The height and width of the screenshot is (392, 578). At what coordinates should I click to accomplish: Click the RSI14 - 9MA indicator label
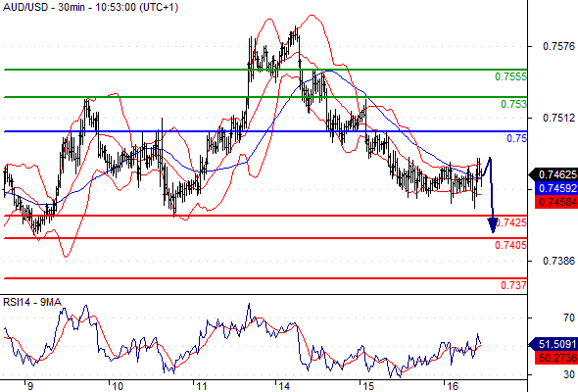click(32, 303)
